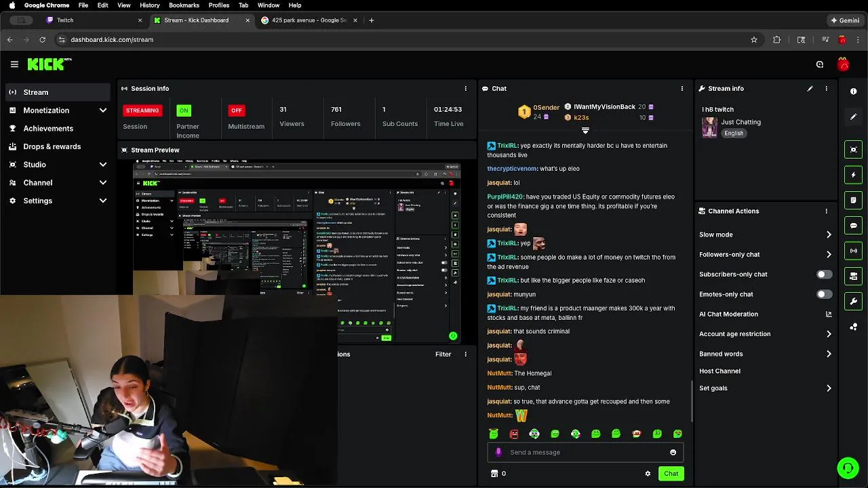Viewport: 868px width, 488px height.
Task: Click the pencil icon in the right sidebar
Action: tap(853, 117)
